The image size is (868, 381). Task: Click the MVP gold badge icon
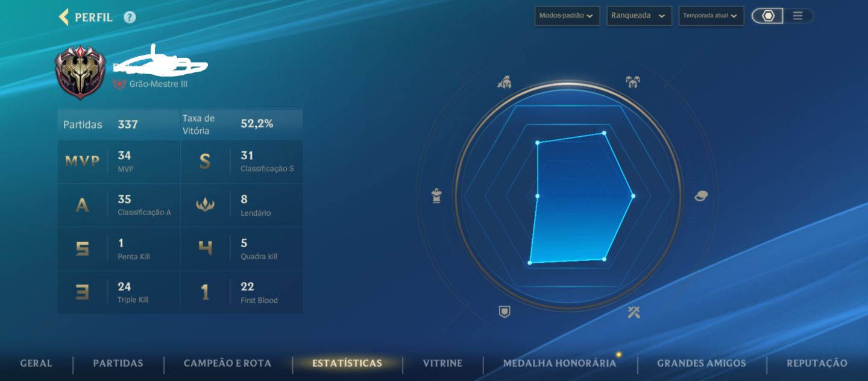[82, 162]
